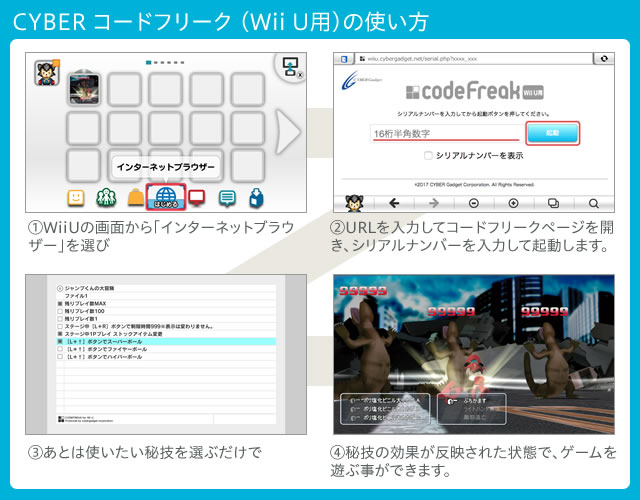640x500 pixels.
Task: Click the Mii character icon in browser toolbar
Action: click(x=354, y=203)
